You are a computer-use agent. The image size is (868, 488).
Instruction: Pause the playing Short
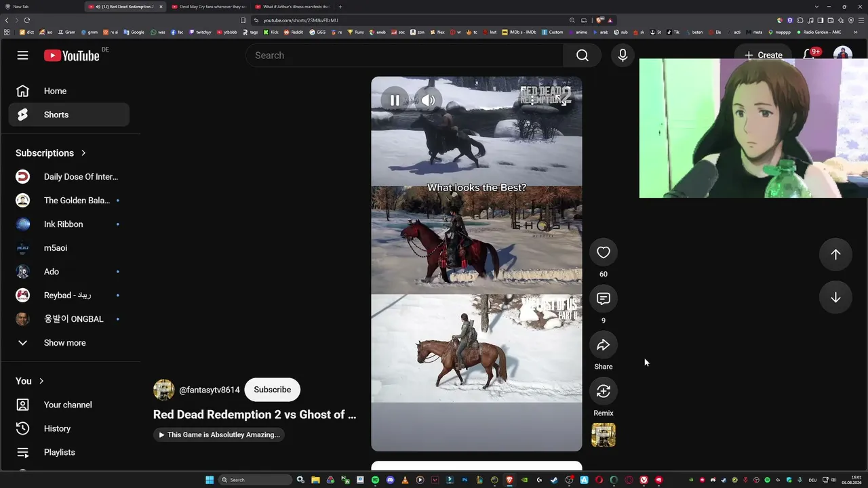[395, 101]
